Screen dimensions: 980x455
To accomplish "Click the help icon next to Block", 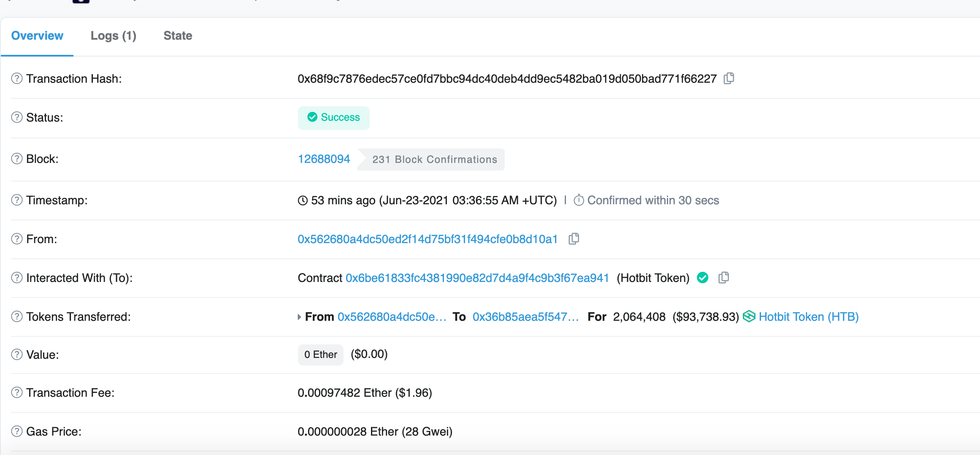I will click(x=17, y=159).
